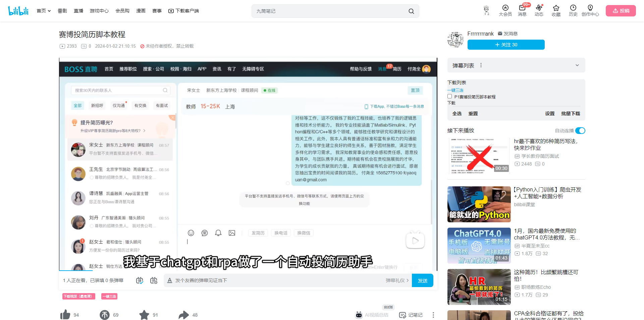Click the share arrow icon
Image resolution: width=644 pixels, height=320 pixels.
coord(183,315)
